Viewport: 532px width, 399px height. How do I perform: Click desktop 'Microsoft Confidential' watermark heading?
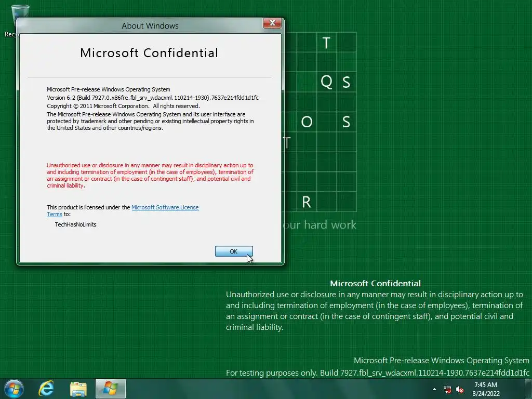[x=375, y=283]
